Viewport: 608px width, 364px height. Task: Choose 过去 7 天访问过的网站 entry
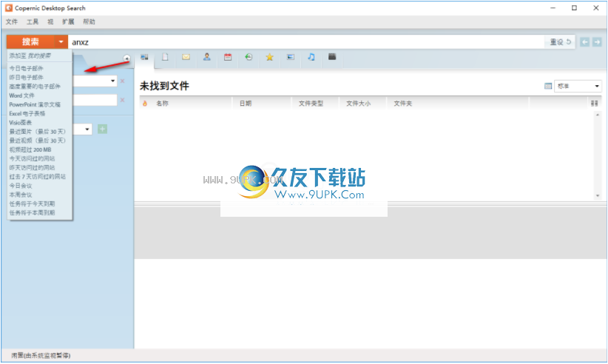pyautogui.click(x=39, y=177)
